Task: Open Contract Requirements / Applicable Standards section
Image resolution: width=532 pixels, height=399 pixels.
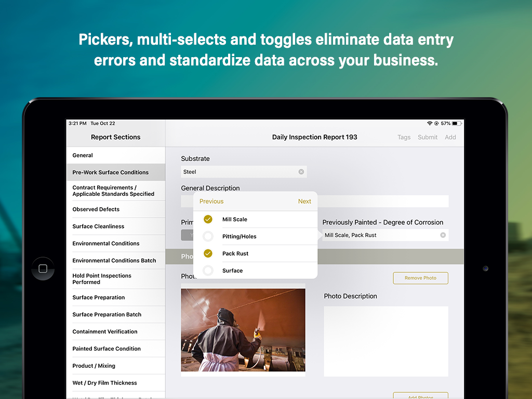Action: 116,191
